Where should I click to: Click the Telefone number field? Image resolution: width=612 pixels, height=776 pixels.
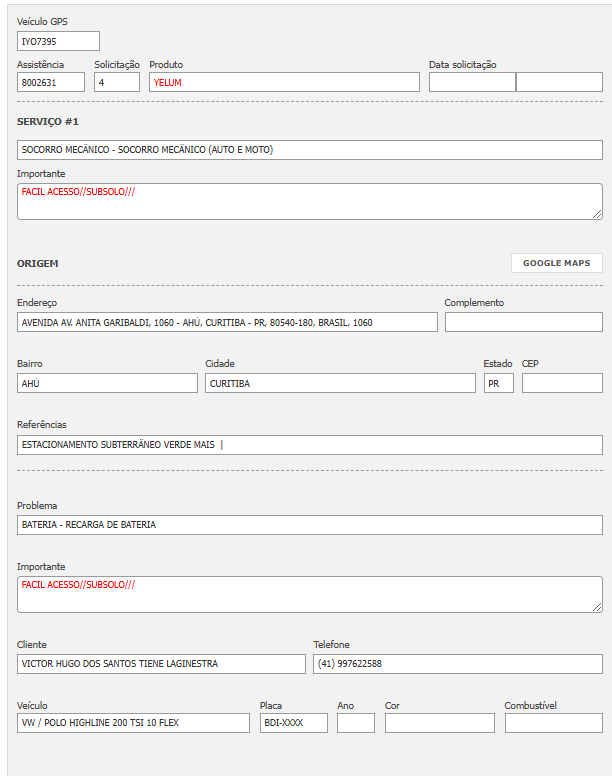pos(457,664)
